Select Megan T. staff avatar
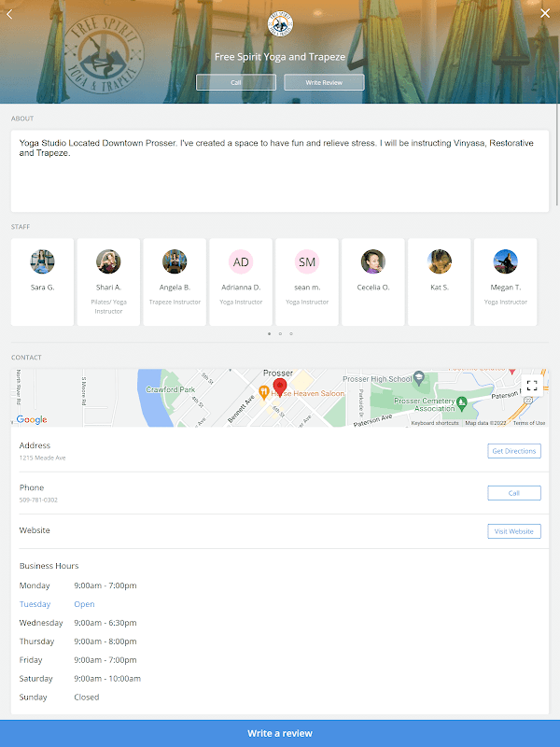 tap(506, 261)
